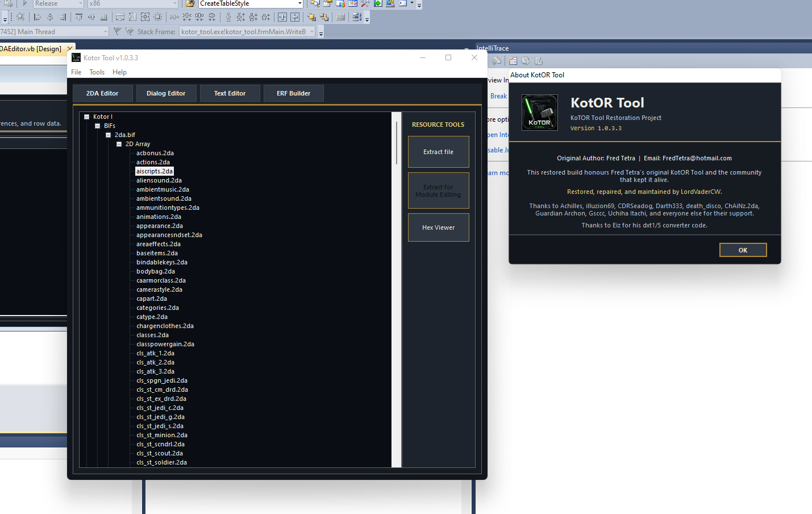This screenshot has width=812, height=514.
Task: Click Send to Back toolbar icon
Action: point(324,17)
